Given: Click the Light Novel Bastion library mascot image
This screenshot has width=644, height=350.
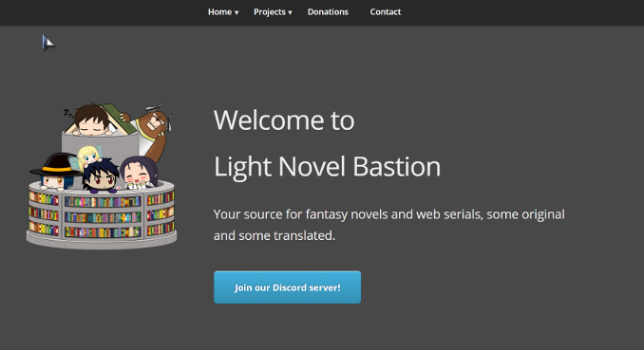Looking at the screenshot, I should [x=102, y=175].
